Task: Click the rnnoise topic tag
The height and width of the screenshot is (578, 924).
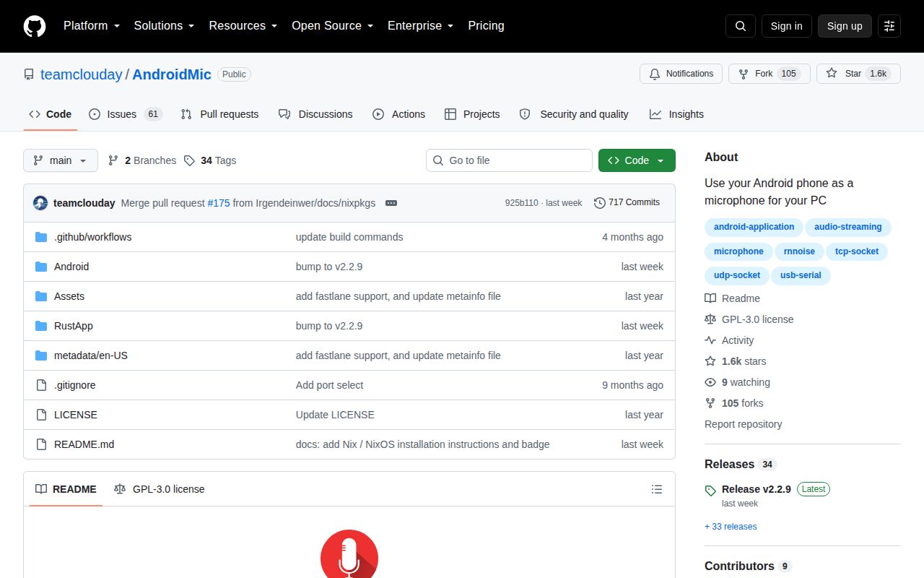Action: (x=799, y=251)
